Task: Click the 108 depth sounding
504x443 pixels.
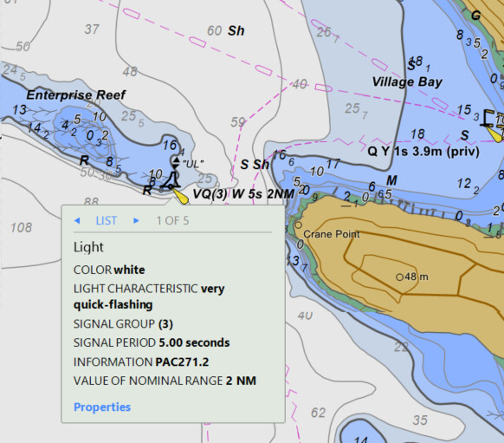Action: coord(21,228)
